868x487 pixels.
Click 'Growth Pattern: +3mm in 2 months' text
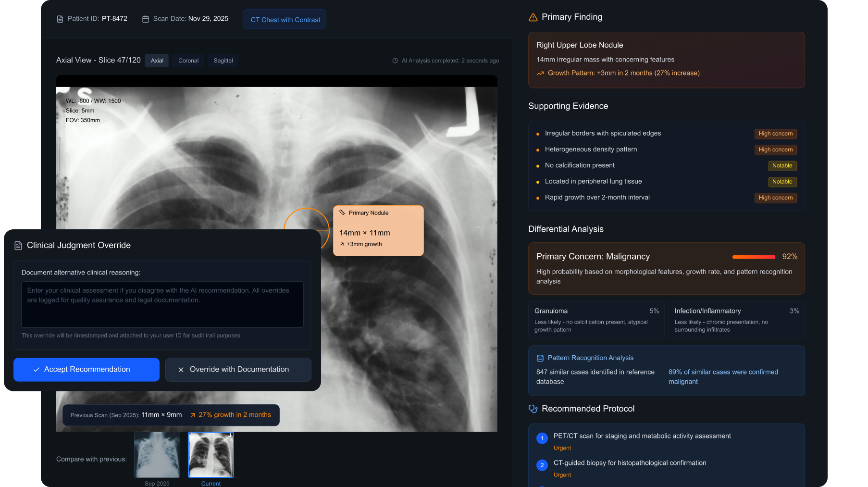(623, 73)
